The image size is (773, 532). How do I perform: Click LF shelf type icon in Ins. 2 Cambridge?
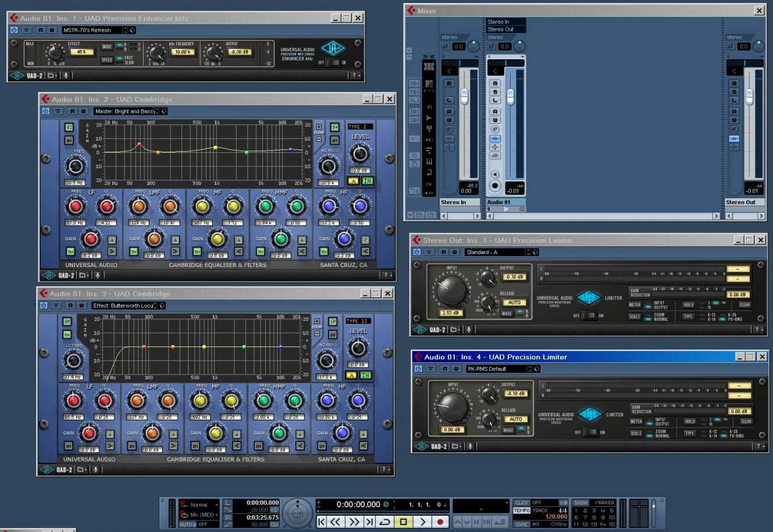click(112, 252)
